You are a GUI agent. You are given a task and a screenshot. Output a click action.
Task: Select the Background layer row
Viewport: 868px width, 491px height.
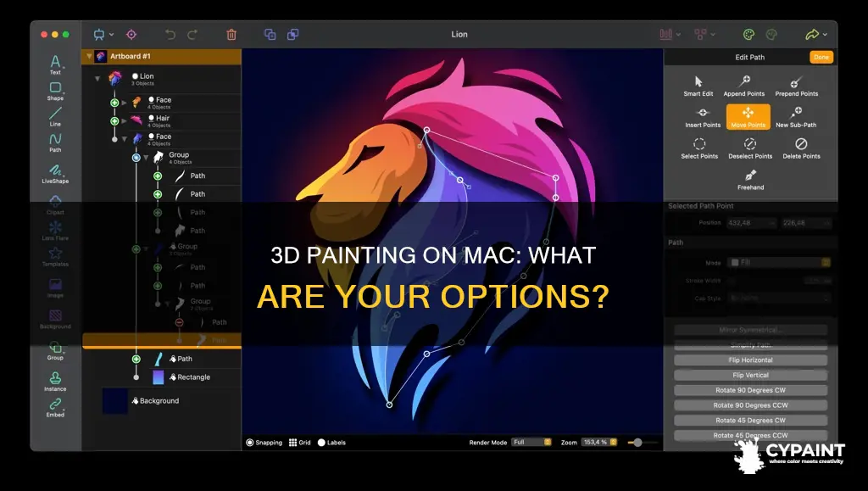coord(162,401)
